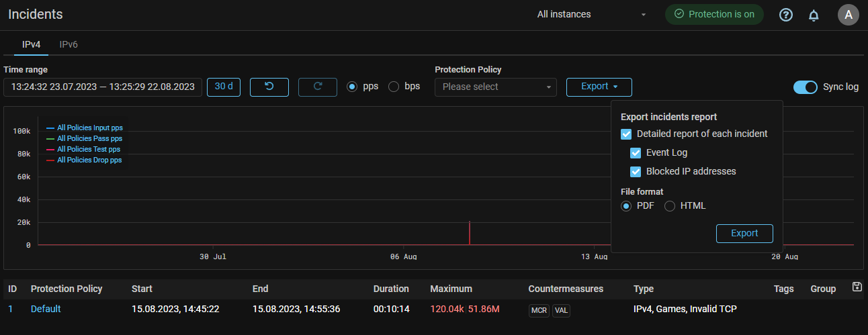Click the Export button in the popup
Viewport: 868px width, 335px height.
744,234
